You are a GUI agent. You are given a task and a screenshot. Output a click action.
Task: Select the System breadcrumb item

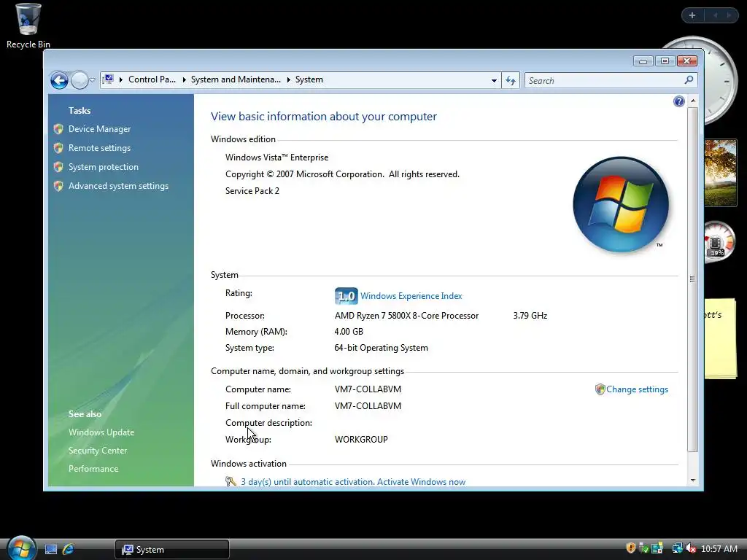coord(309,79)
